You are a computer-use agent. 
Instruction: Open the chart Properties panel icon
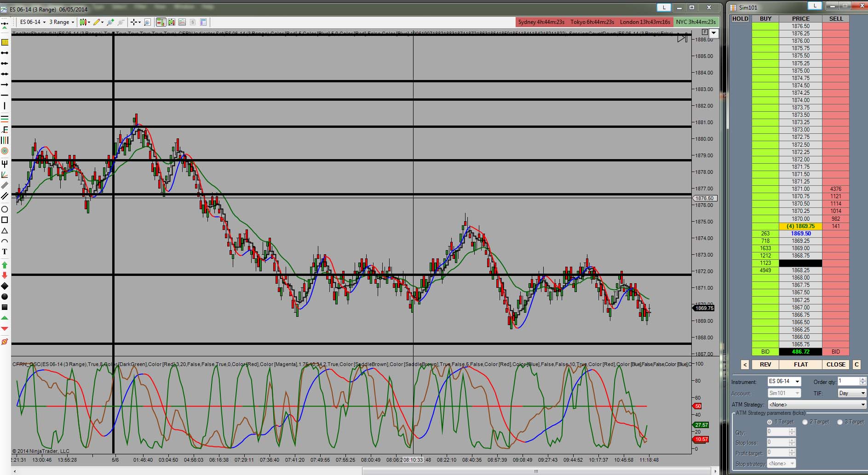[203, 22]
